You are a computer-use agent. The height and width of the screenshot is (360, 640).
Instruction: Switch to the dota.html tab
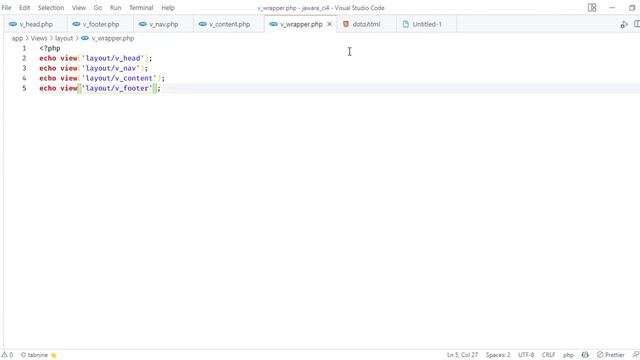pyautogui.click(x=366, y=24)
